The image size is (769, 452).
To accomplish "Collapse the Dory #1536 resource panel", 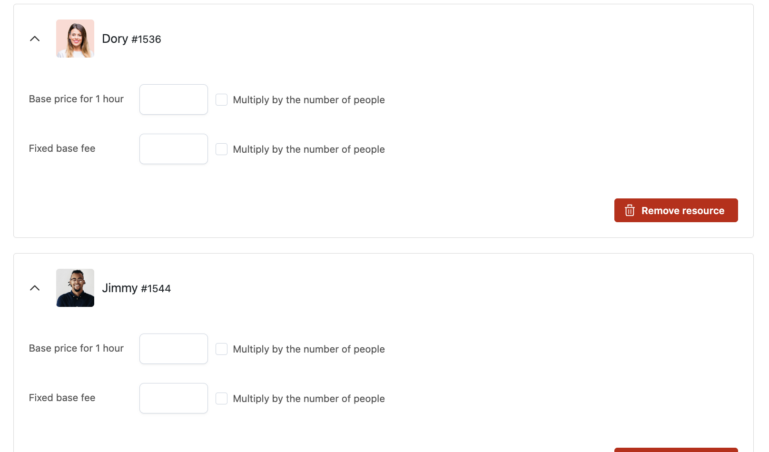I will pyautogui.click(x=35, y=39).
